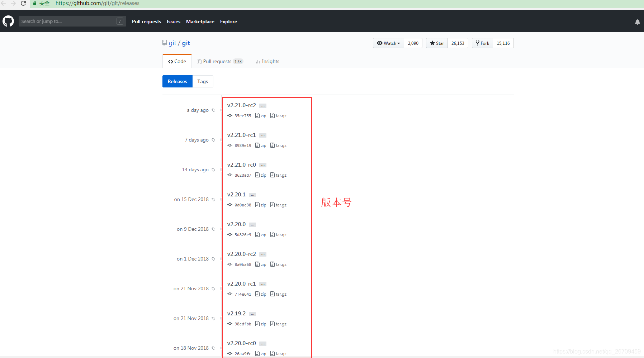This screenshot has height=358, width=644.
Task: Select the Releases view button
Action: tap(177, 81)
